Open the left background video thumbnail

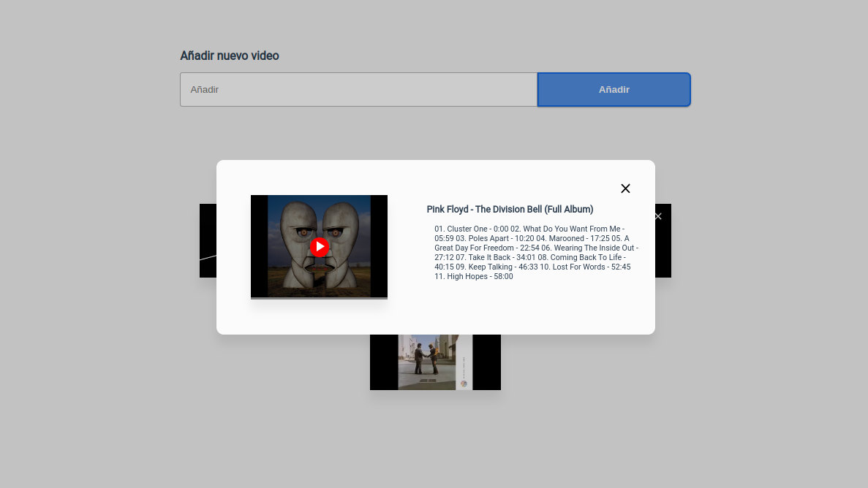[208, 240]
